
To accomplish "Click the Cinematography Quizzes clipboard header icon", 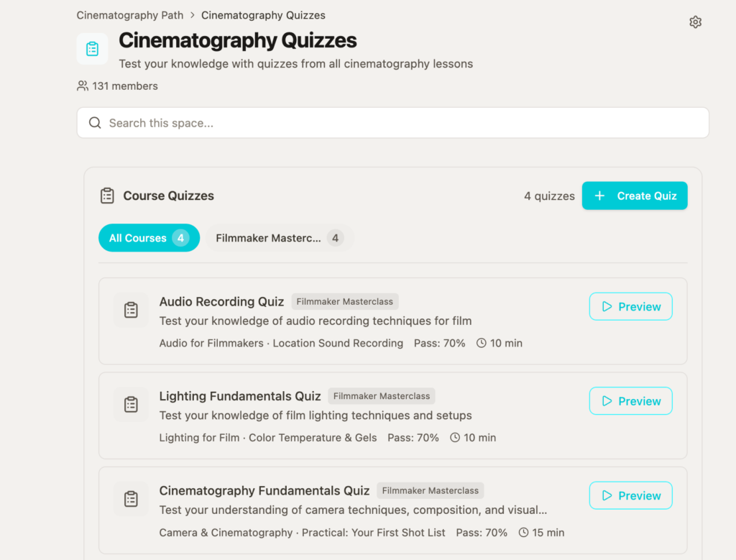I will pyautogui.click(x=92, y=49).
